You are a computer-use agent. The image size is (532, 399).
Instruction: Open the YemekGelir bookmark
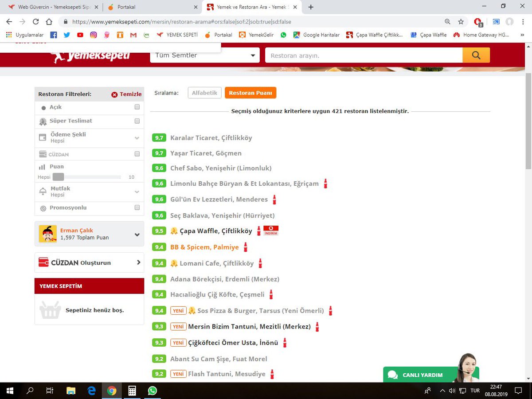coord(256,35)
